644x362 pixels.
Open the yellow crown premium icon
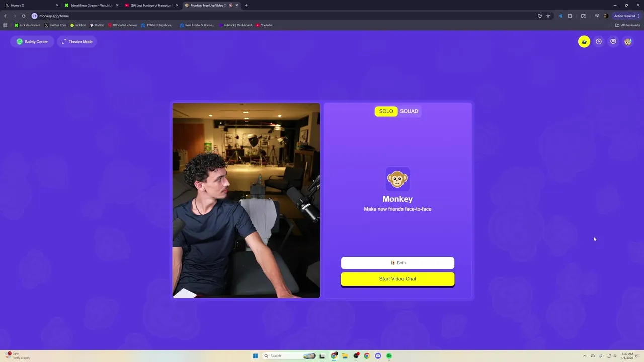[584, 42]
